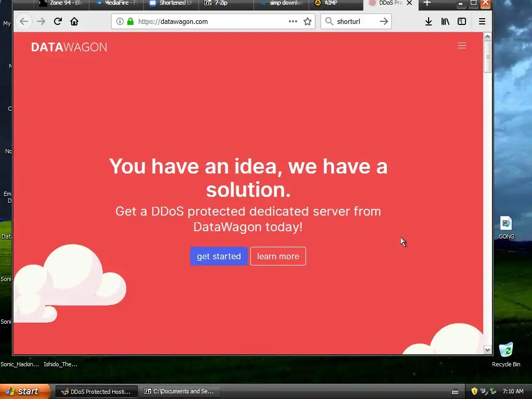The width and height of the screenshot is (532, 399).
Task: Click the search magnifier icon
Action: click(329, 21)
